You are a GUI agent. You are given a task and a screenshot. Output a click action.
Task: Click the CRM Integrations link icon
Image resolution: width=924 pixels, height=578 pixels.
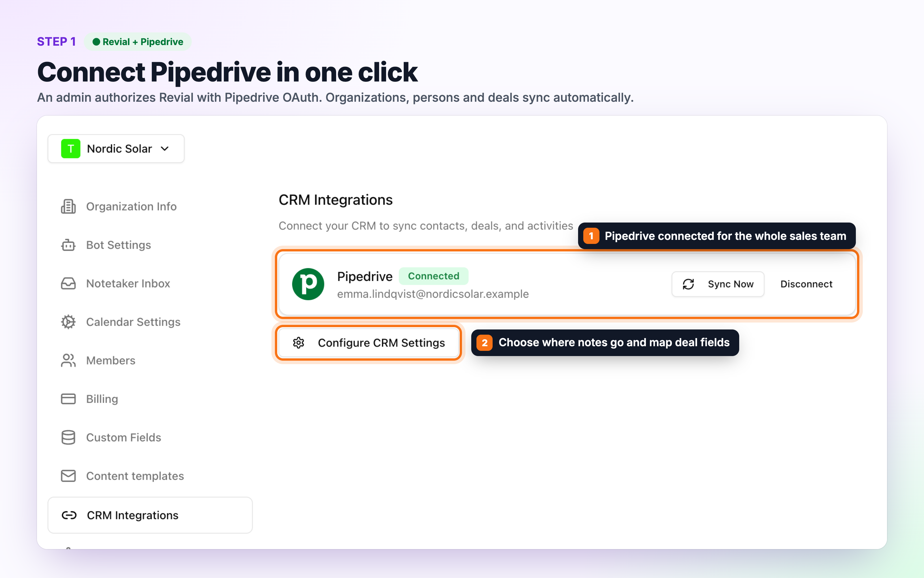[x=69, y=515]
